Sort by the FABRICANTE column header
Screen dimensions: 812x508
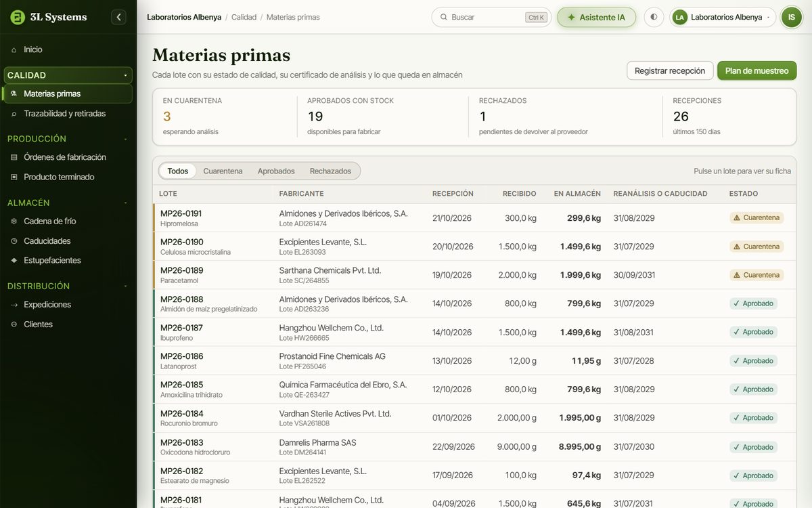pos(301,194)
